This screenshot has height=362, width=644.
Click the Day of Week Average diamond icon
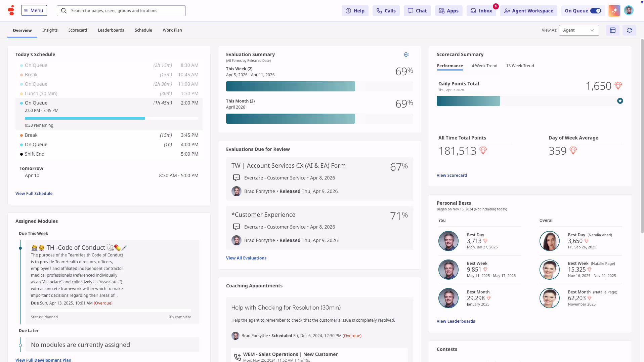click(573, 151)
